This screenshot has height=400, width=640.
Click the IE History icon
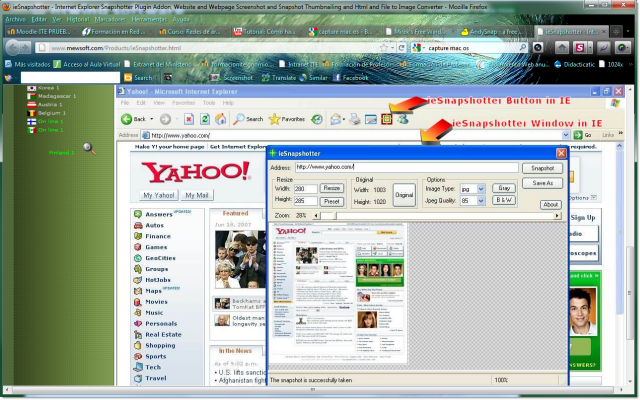[317, 119]
